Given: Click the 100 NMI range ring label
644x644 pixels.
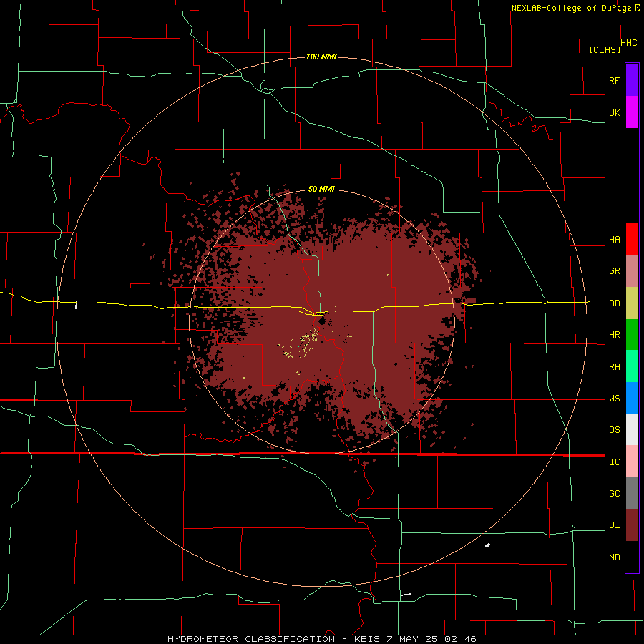Looking at the screenshot, I should click(x=321, y=57).
